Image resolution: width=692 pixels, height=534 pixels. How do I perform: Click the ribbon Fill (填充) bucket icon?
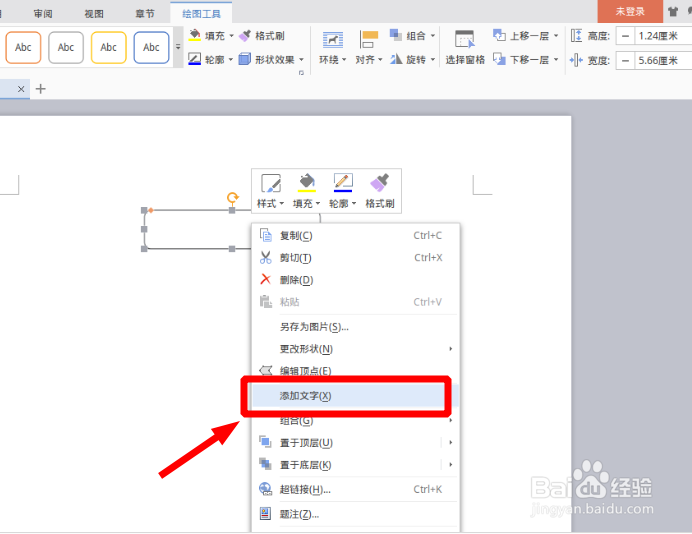point(195,35)
